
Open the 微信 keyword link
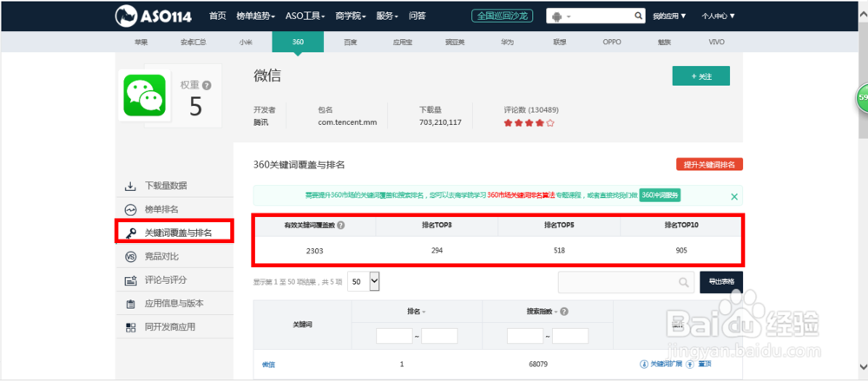tap(268, 365)
